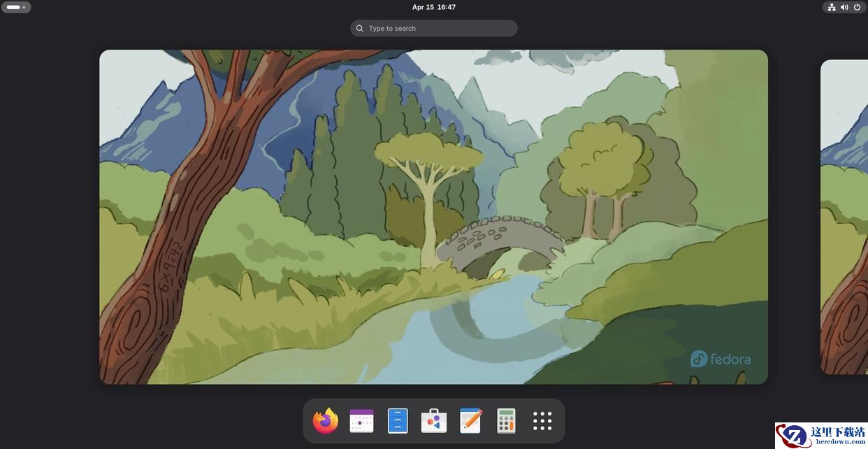Click the network status icon
The image size is (868, 449).
[832, 7]
